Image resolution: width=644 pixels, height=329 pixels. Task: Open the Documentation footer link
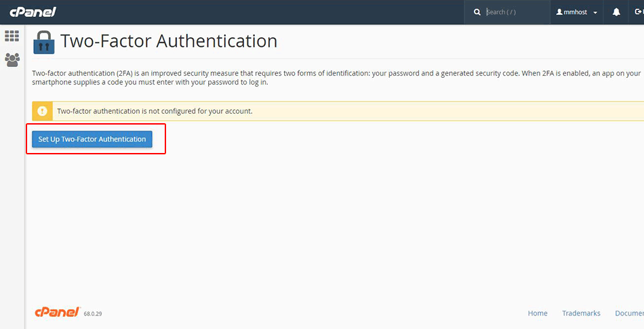click(628, 313)
